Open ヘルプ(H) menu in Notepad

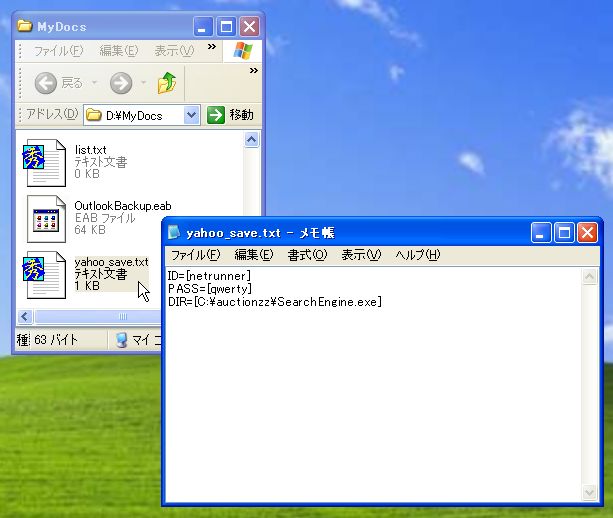coord(418,255)
